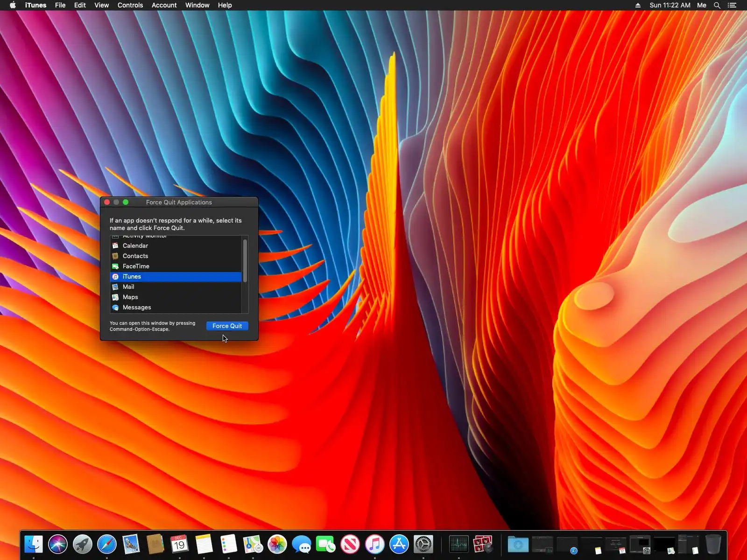Open Contacts book icon in Dock
This screenshot has width=747, height=560.
[x=155, y=544]
